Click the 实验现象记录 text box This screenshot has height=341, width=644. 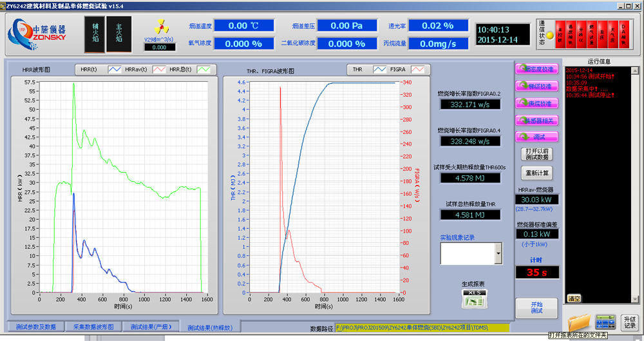[x=468, y=253]
